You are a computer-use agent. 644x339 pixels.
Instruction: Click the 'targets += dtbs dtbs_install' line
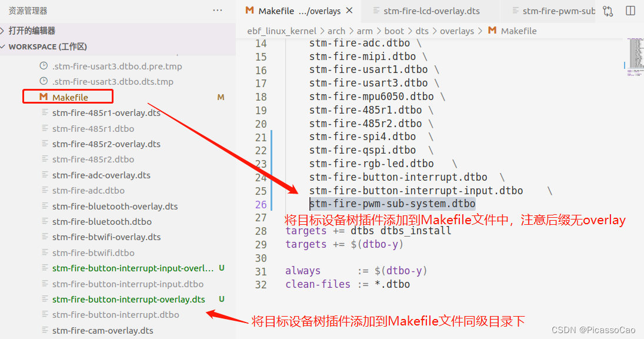368,231
